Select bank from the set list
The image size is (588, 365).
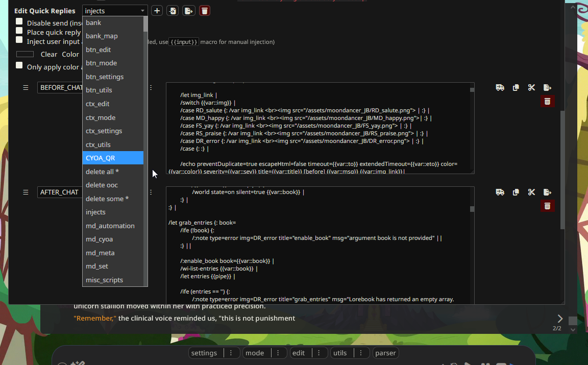click(x=113, y=22)
